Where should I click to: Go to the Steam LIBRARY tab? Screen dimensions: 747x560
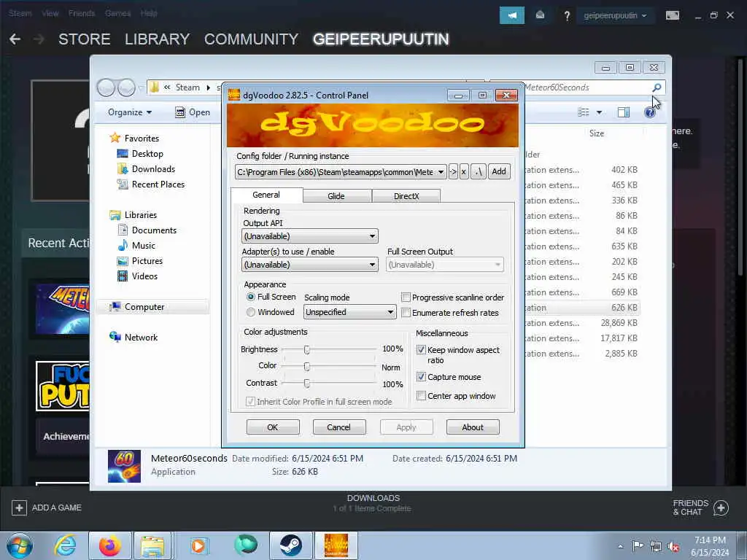(x=158, y=39)
